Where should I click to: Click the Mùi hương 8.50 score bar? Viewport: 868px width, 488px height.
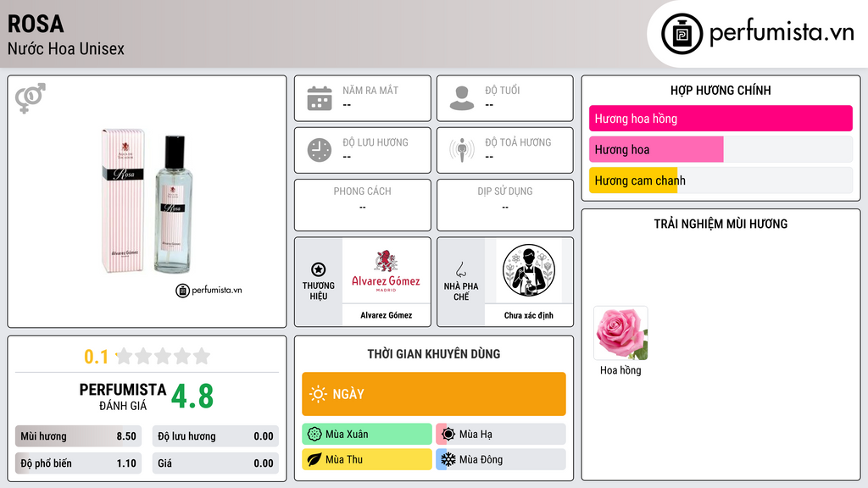click(79, 436)
